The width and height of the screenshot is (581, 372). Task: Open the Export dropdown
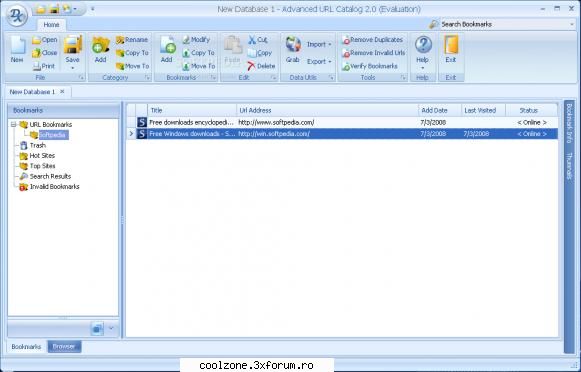pyautogui.click(x=319, y=62)
